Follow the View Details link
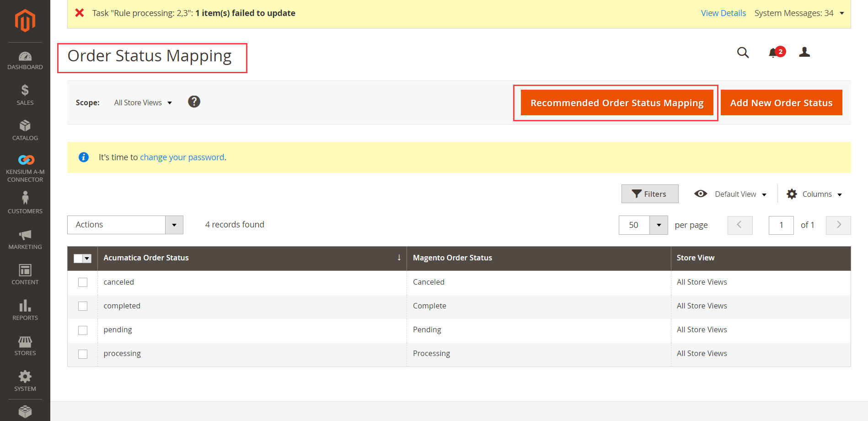Viewport: 868px width, 421px height. (723, 13)
